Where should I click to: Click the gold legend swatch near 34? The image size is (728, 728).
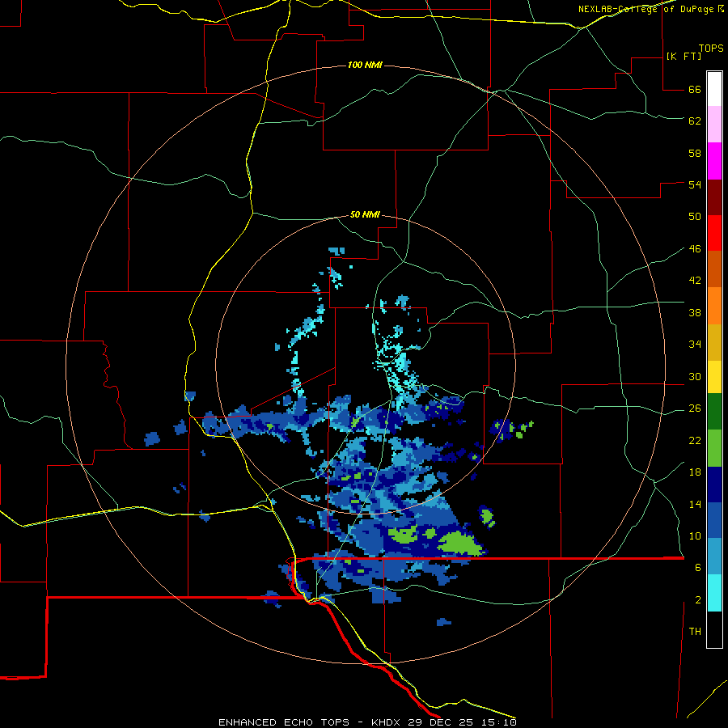pyautogui.click(x=714, y=342)
